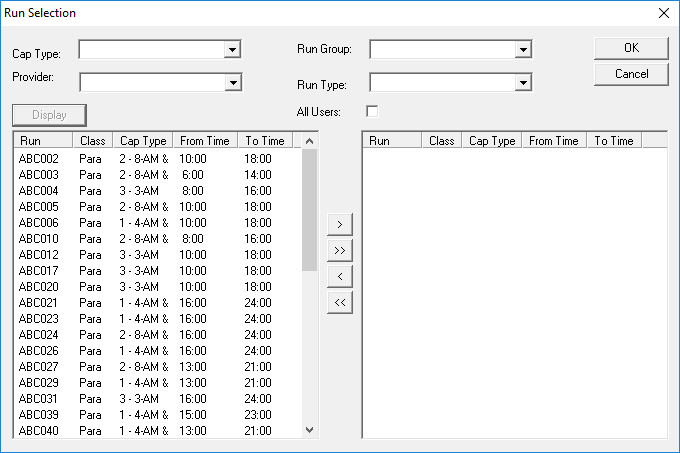Confirm selection with OK button
The image size is (680, 453).
(x=631, y=48)
